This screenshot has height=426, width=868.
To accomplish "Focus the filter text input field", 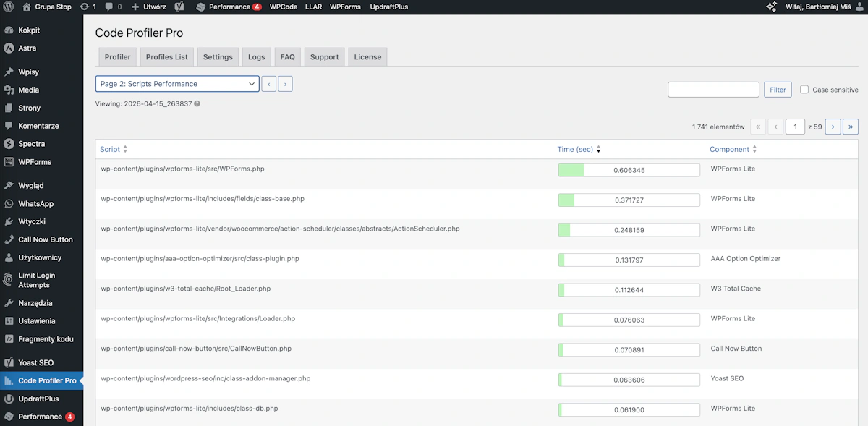I will point(713,90).
